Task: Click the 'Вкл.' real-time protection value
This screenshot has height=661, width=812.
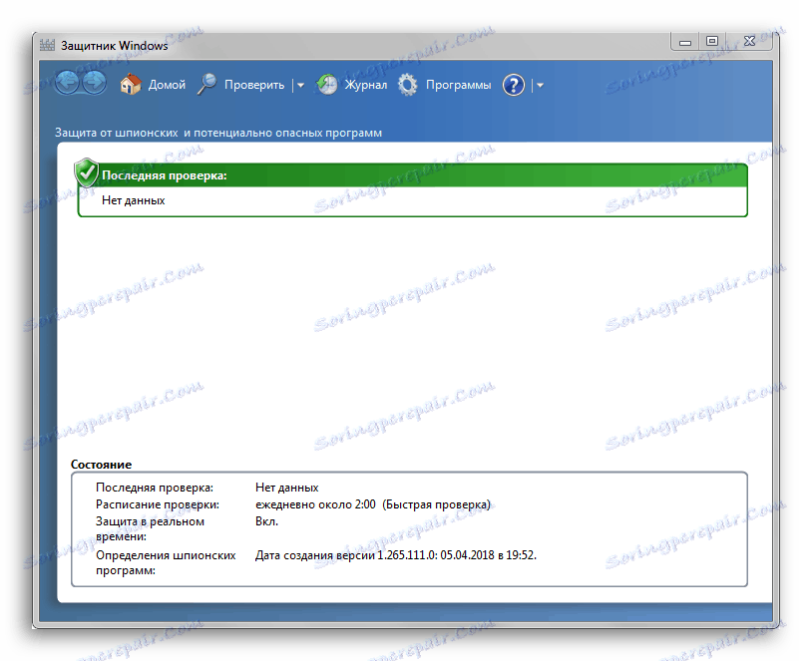Action: pyautogui.click(x=266, y=521)
